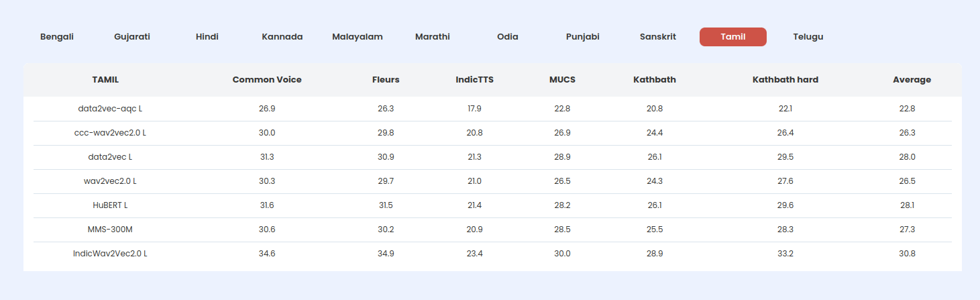
Task: Click Common Voice value 30.3
Action: click(x=267, y=181)
